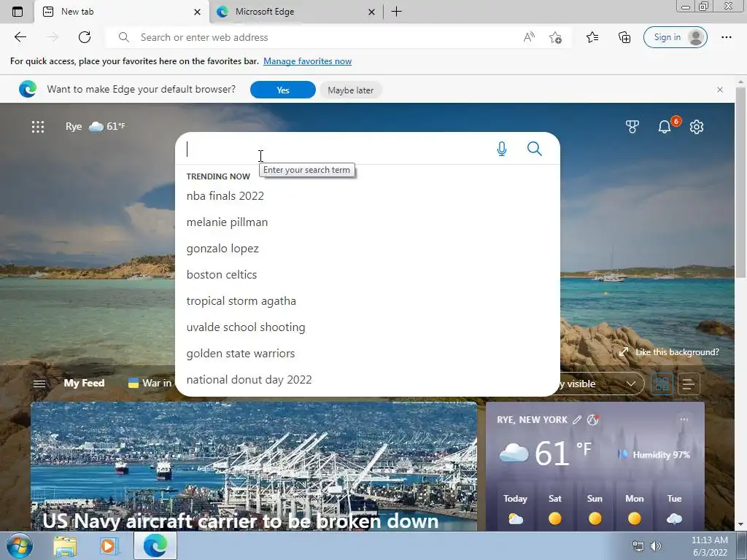
Task: Expand the content visibility dropdown
Action: (602, 384)
